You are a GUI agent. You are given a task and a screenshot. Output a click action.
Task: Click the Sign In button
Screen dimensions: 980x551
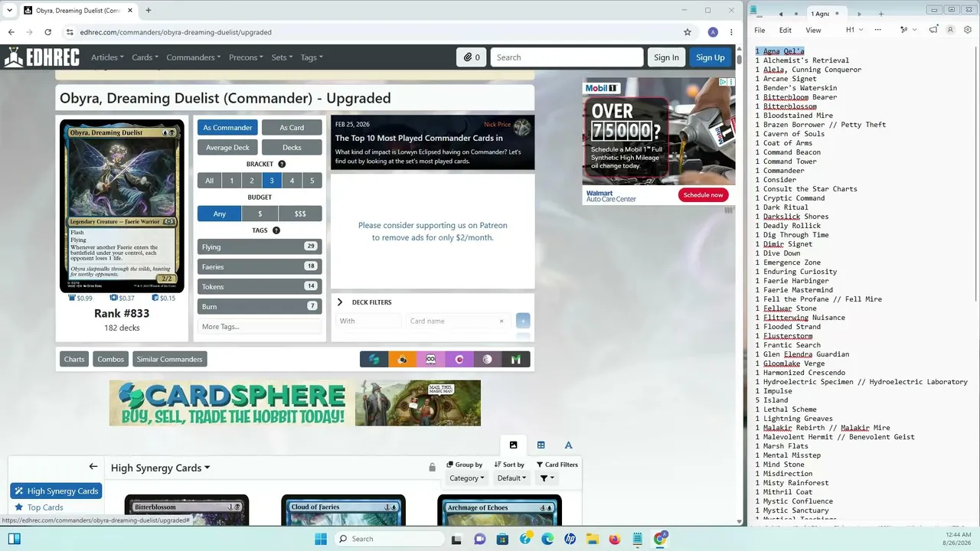pyautogui.click(x=666, y=57)
